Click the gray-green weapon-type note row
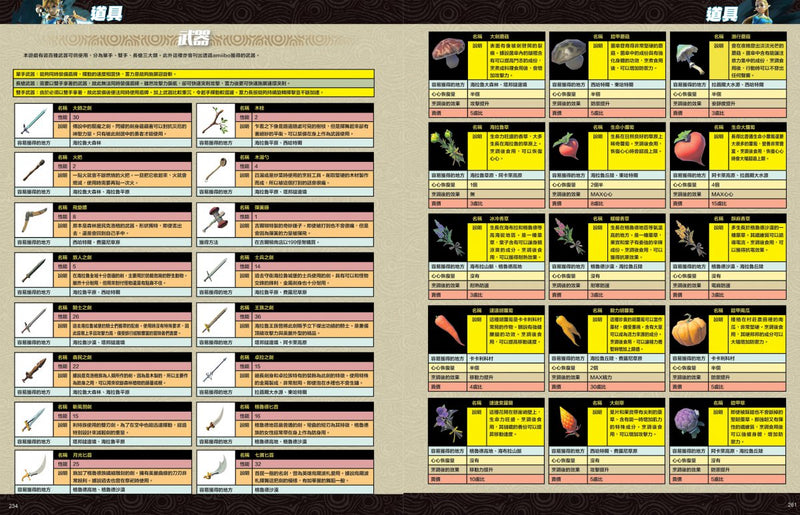The image size is (800, 515). tap(194, 83)
